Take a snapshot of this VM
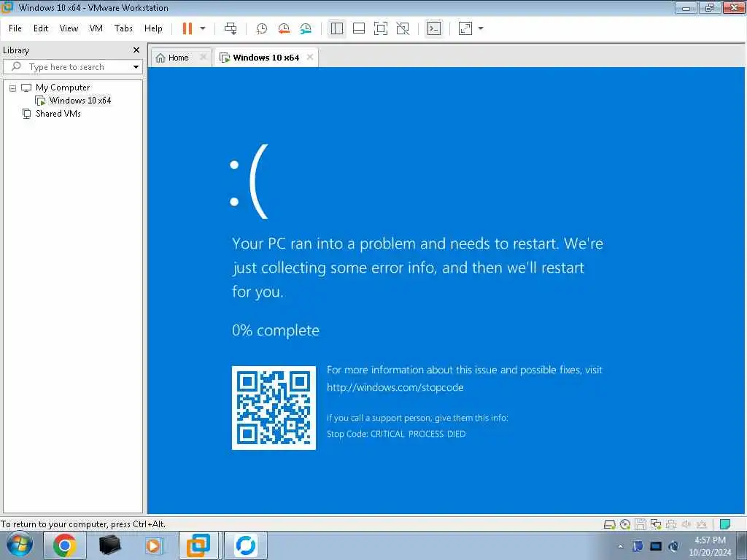Screen dimensions: 747x560 click(x=262, y=28)
